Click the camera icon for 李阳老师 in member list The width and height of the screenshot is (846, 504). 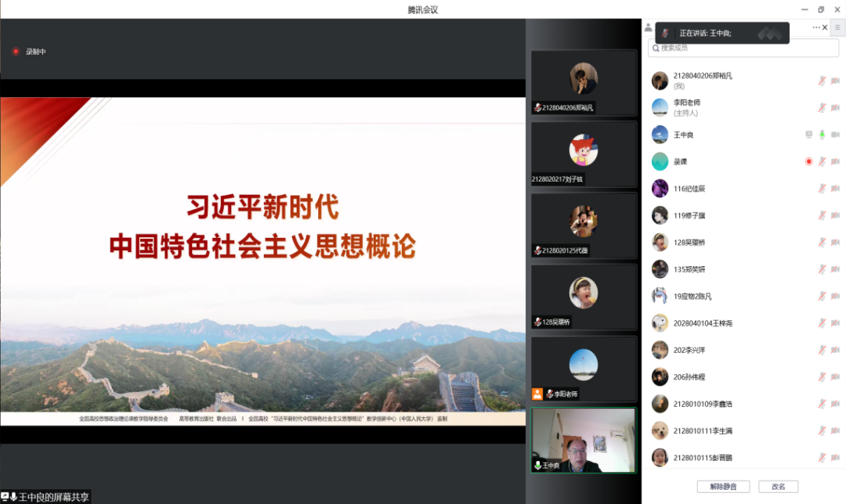(x=835, y=107)
